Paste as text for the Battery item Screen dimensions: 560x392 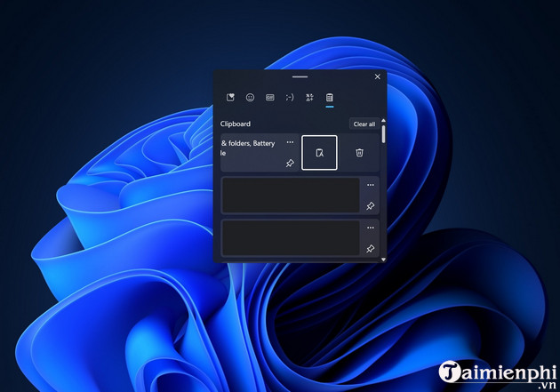click(319, 153)
